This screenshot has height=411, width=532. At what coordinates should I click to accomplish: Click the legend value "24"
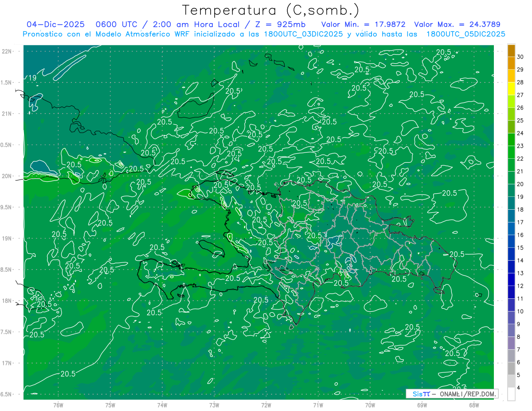520,133
